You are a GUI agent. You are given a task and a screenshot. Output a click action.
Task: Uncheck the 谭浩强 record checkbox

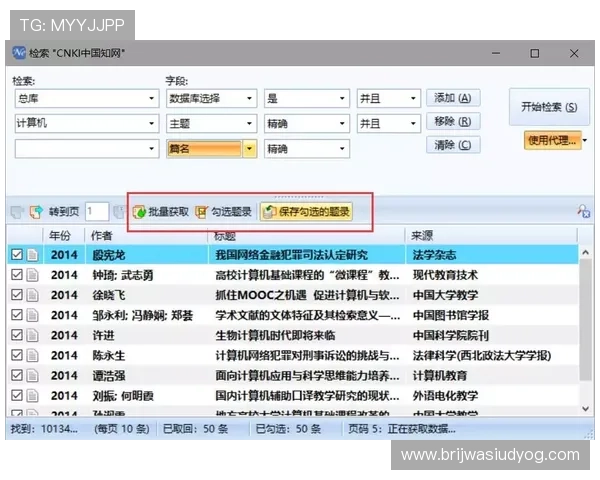point(17,375)
